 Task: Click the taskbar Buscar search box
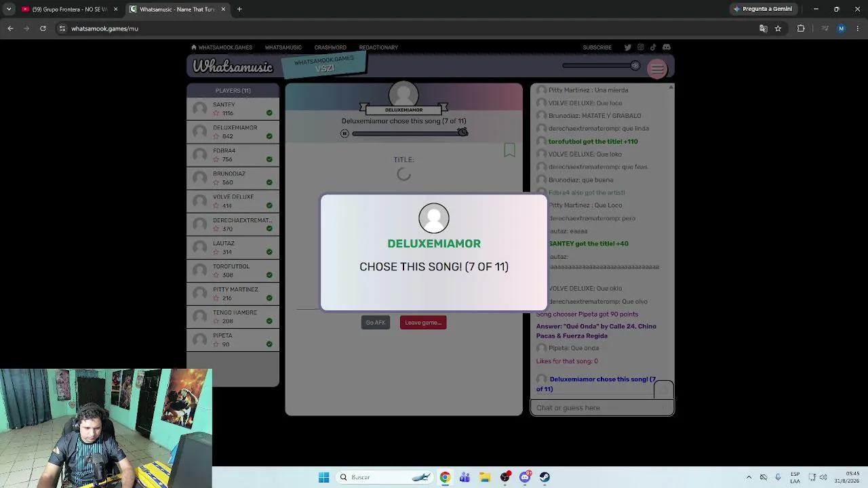click(384, 477)
